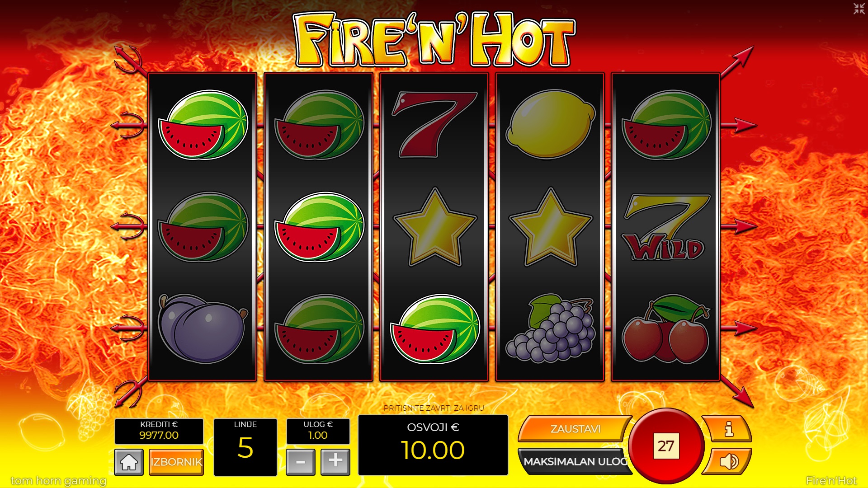Click the cherries symbol on the fifth reel

665,328
